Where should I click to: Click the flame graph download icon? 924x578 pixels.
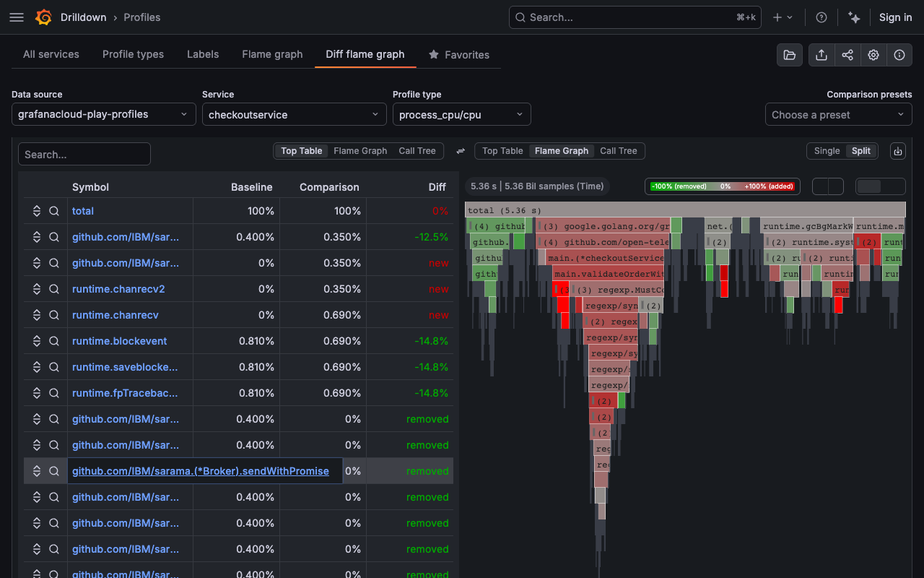pyautogui.click(x=898, y=151)
